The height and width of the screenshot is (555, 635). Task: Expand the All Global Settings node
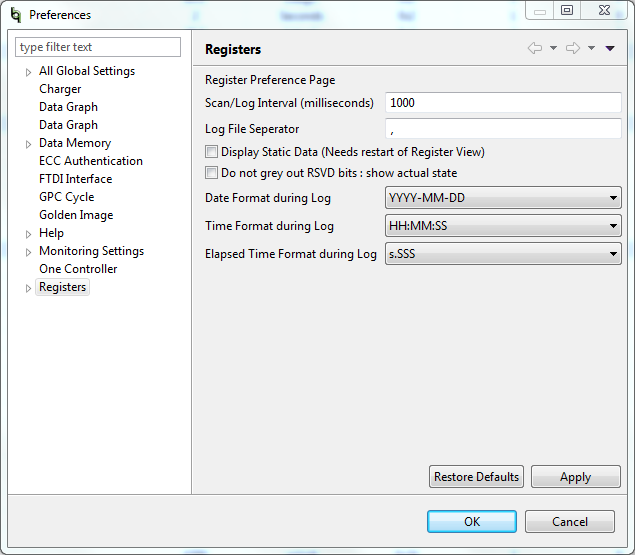click(28, 72)
